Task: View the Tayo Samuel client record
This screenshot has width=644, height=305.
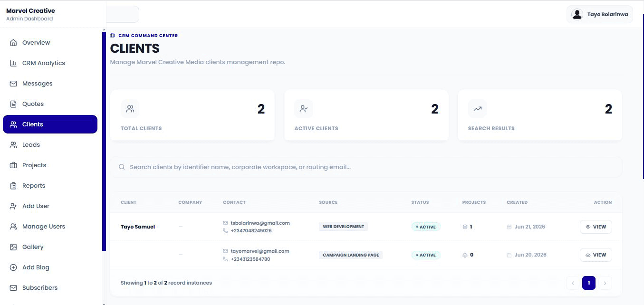Action: pos(596,227)
